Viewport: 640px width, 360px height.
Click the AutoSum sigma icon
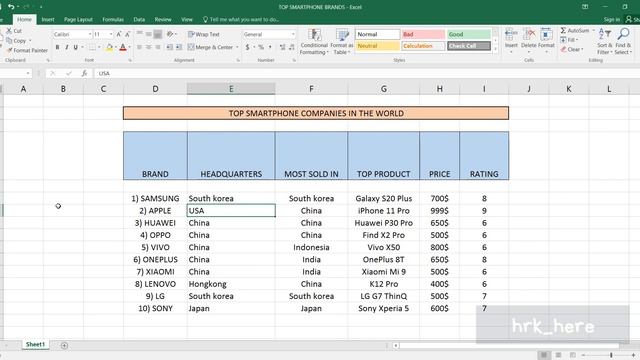[563, 31]
